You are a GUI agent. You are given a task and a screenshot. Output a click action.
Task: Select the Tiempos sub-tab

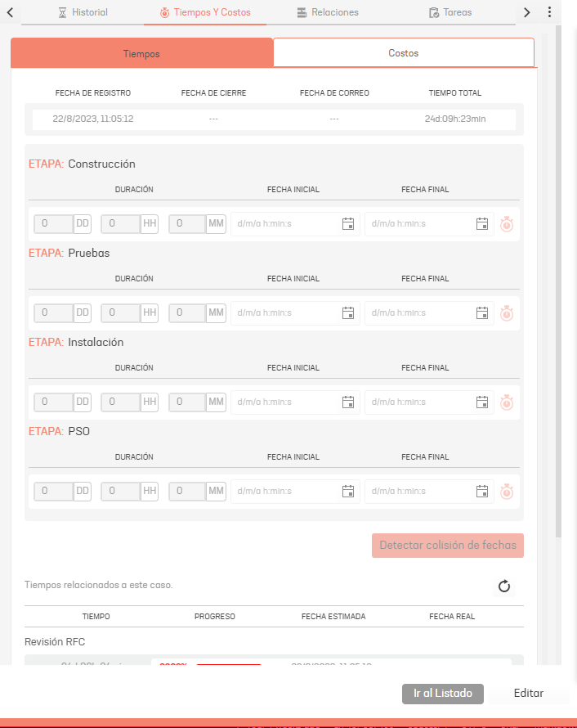tap(142, 53)
